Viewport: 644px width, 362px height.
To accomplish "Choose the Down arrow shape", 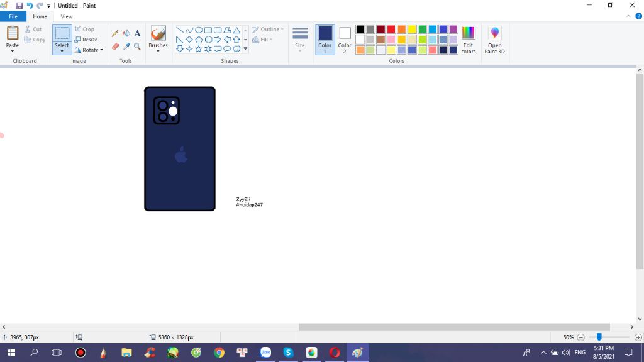I will (179, 49).
